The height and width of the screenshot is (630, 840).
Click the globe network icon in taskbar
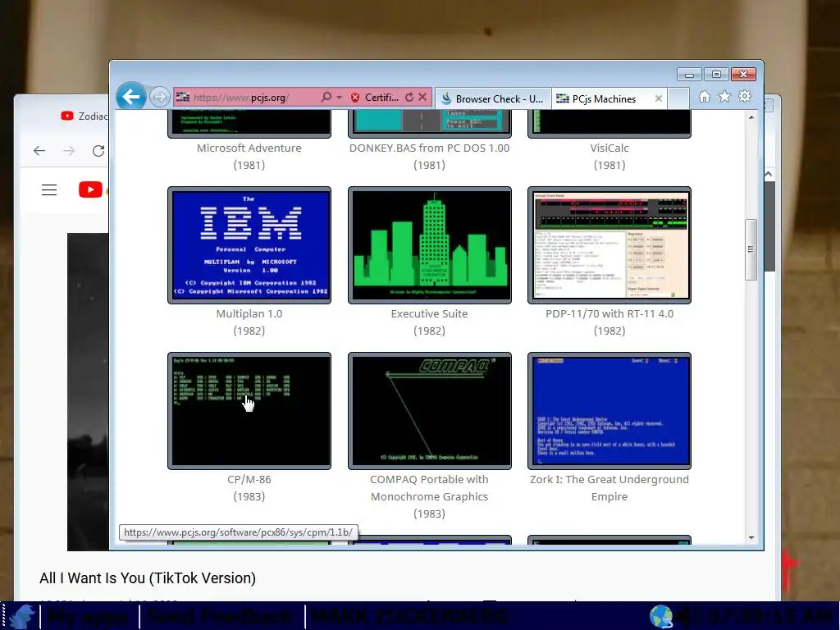660,616
